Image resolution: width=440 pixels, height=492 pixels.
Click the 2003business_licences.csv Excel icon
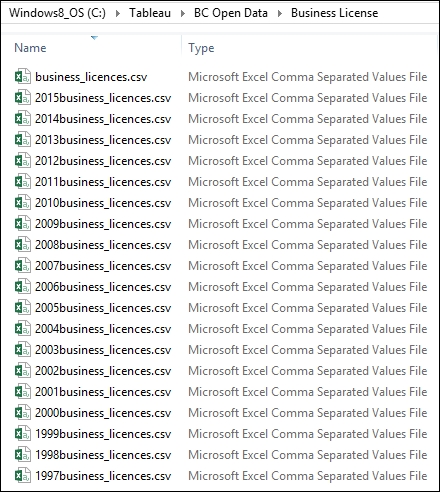point(23,350)
